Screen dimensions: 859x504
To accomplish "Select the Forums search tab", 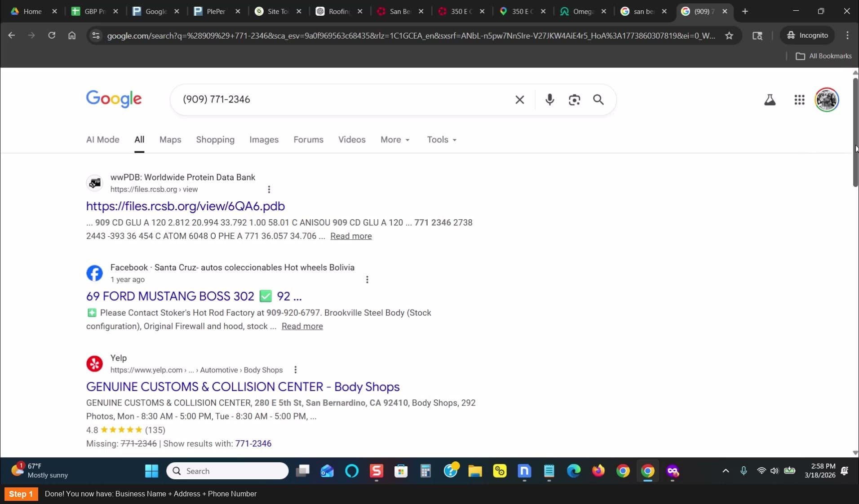I will pyautogui.click(x=308, y=140).
